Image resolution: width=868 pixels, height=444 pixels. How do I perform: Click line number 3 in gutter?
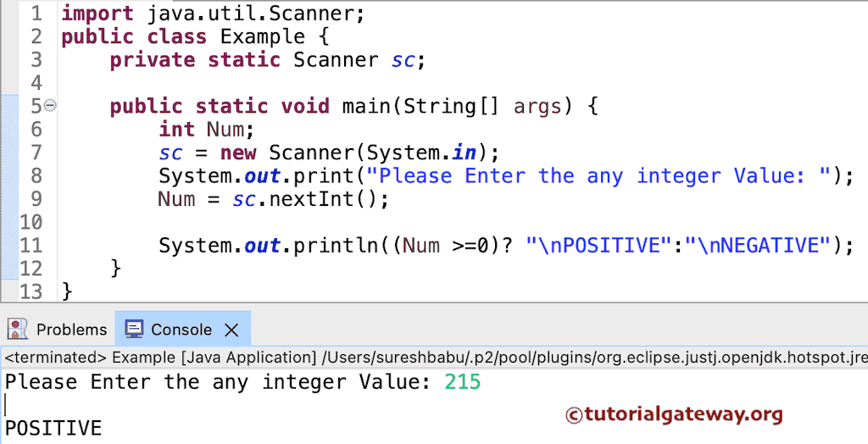tap(36, 60)
